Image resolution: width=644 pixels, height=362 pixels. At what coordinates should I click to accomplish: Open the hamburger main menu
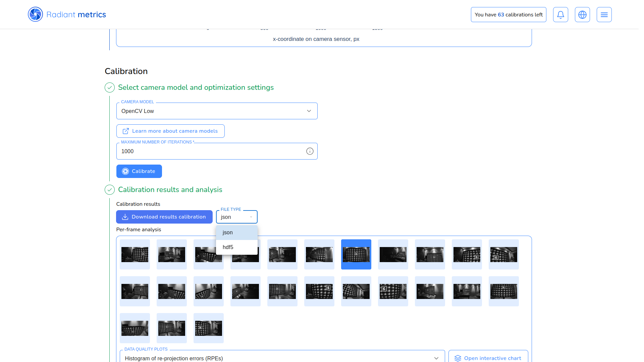pyautogui.click(x=604, y=15)
